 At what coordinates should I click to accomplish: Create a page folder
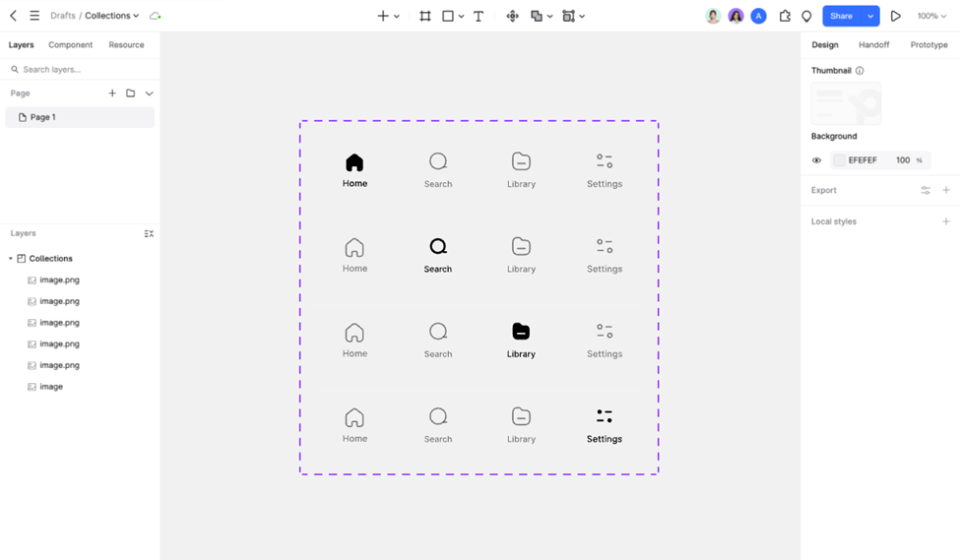(130, 93)
